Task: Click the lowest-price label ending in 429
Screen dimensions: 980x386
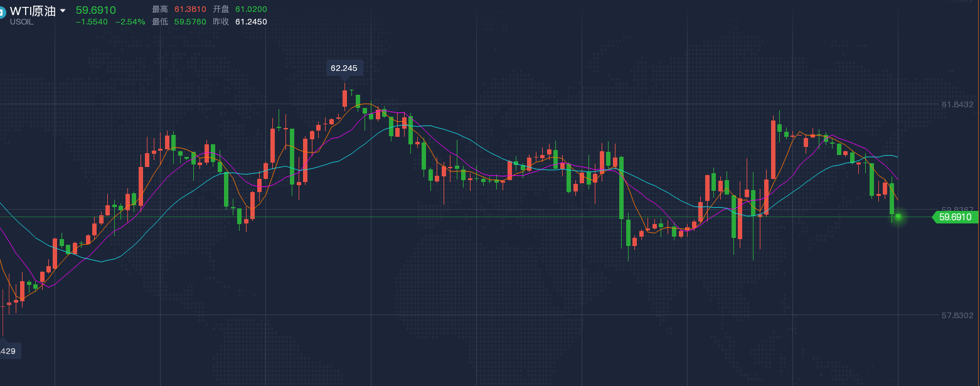Action: (x=9, y=351)
